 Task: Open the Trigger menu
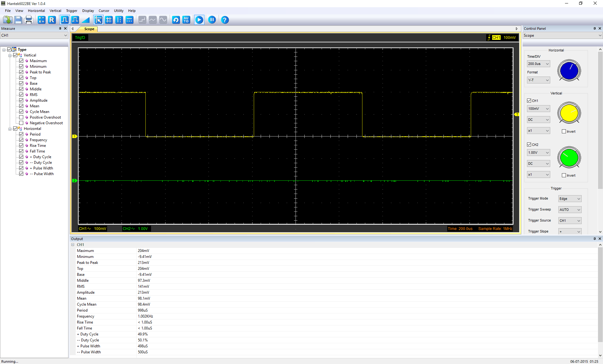(x=72, y=11)
